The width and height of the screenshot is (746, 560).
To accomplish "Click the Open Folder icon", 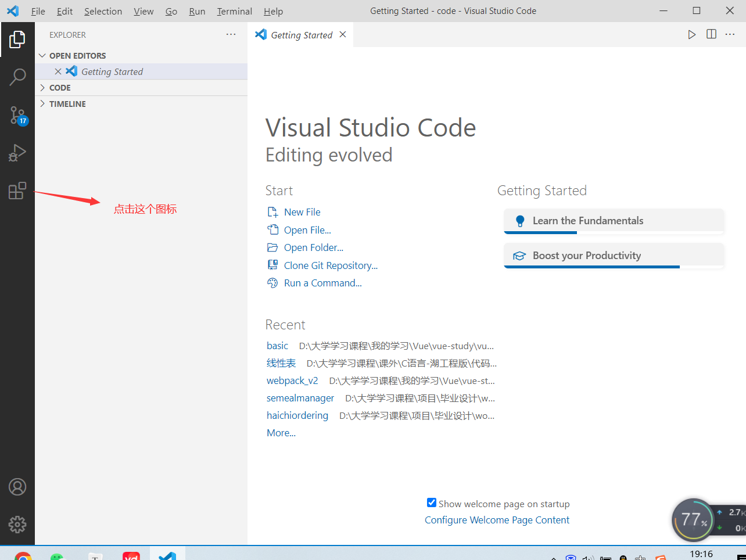I will point(272,247).
